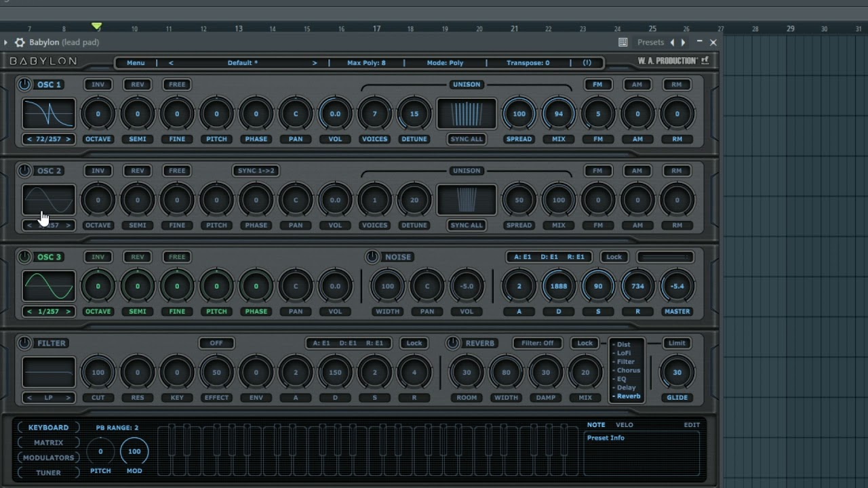Viewport: 868px width, 488px height.
Task: Switch to the KEYBOARD tab
Action: coord(48,428)
